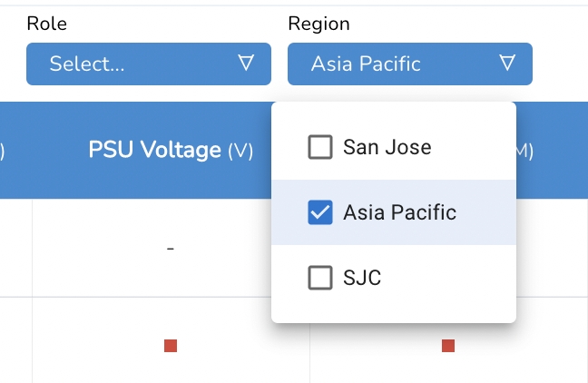Click the (V) unit in PSU Voltage header
Image resolution: width=588 pixels, height=383 pixels.
point(240,151)
